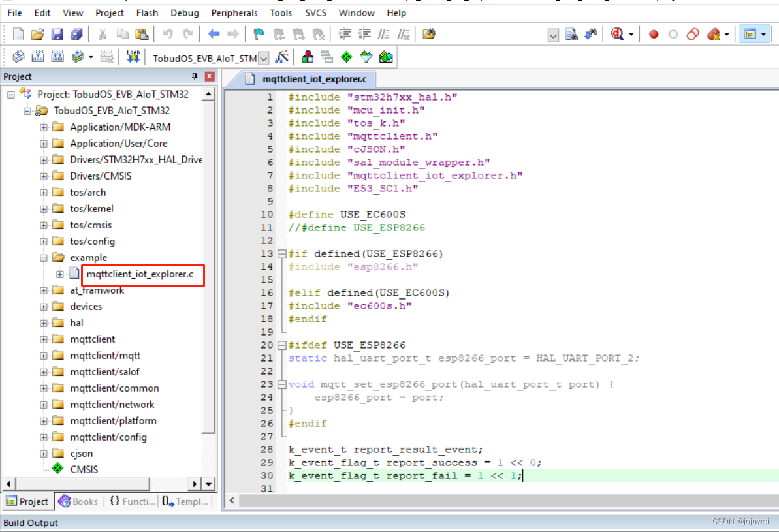779x532 pixels.
Task: Open the debug settings dropdown arrow
Action: [631, 35]
